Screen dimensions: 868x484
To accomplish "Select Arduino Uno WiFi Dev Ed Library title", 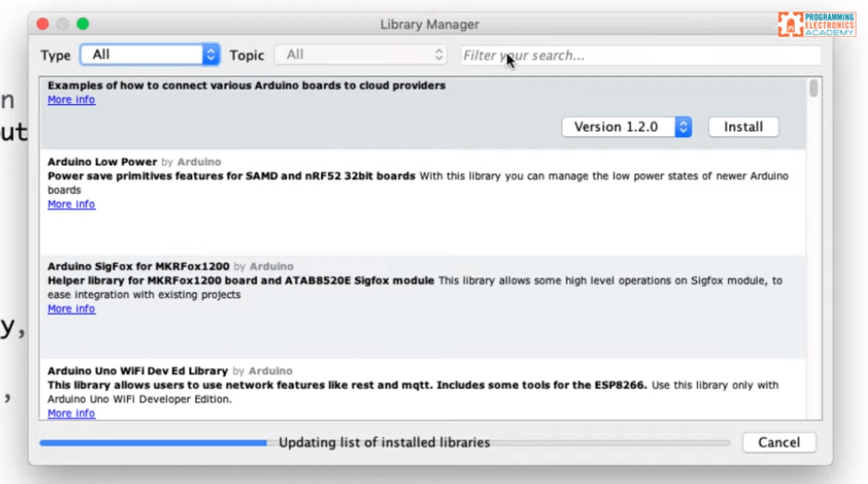I will [138, 371].
